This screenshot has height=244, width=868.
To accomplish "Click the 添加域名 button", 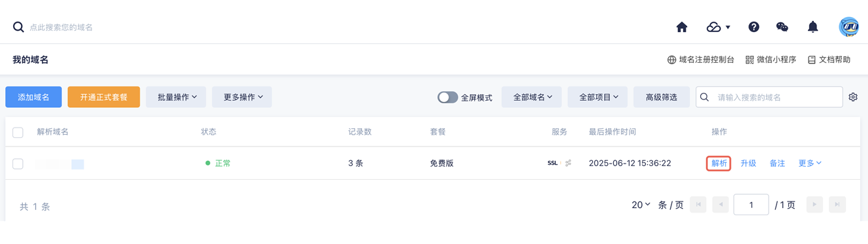I will click(33, 97).
